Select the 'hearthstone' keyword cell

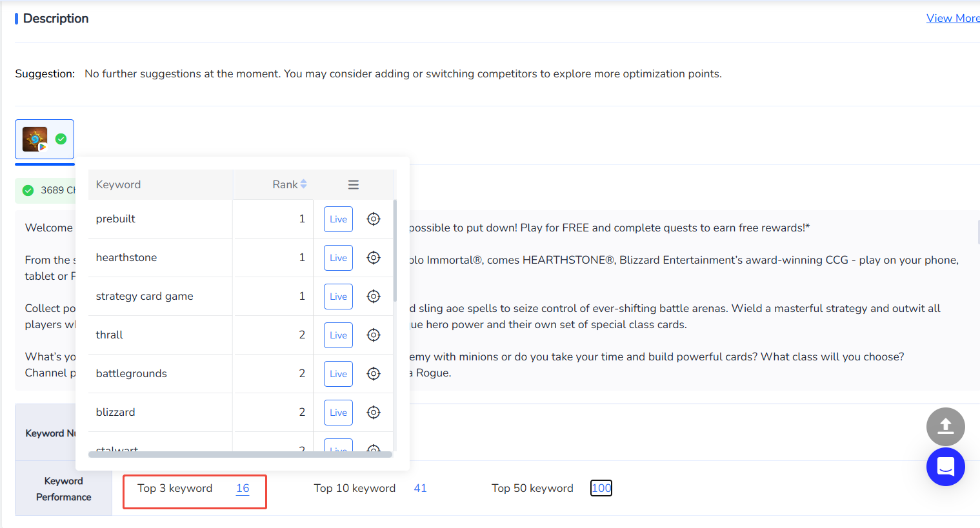pos(161,258)
